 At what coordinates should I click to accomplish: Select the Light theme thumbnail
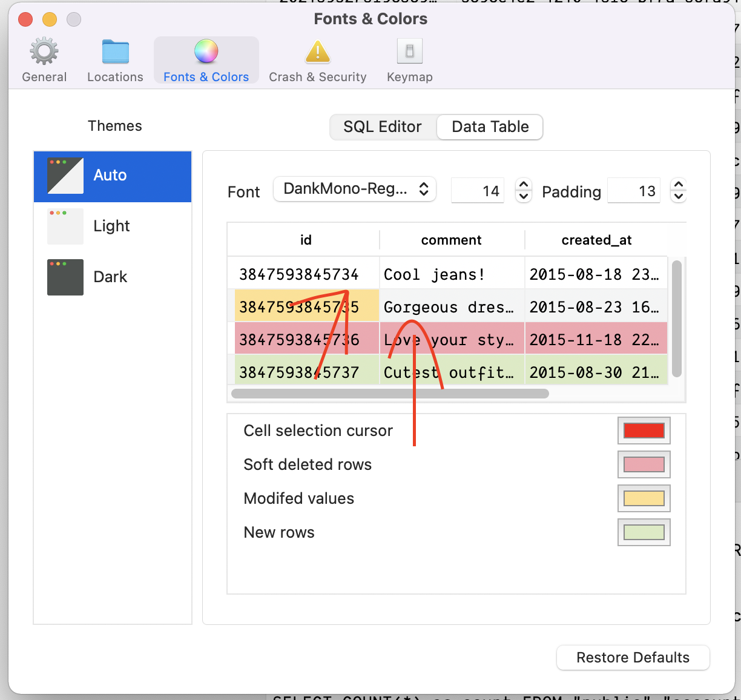tap(65, 226)
